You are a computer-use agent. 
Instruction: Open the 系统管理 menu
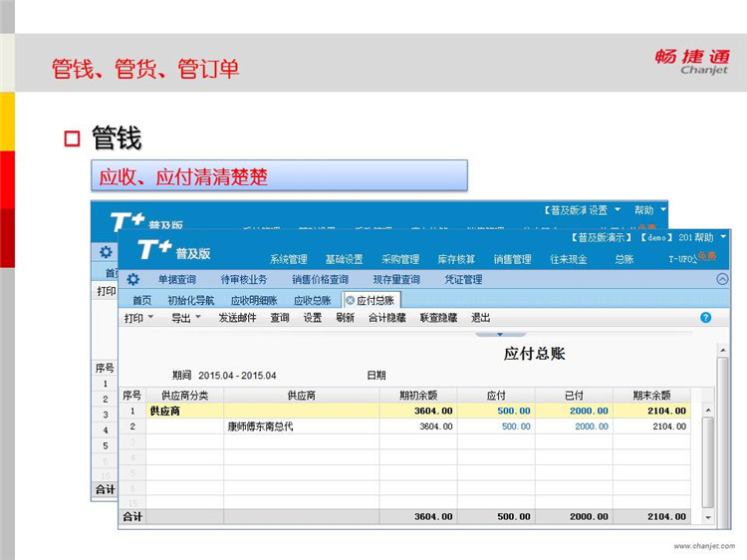point(289,259)
